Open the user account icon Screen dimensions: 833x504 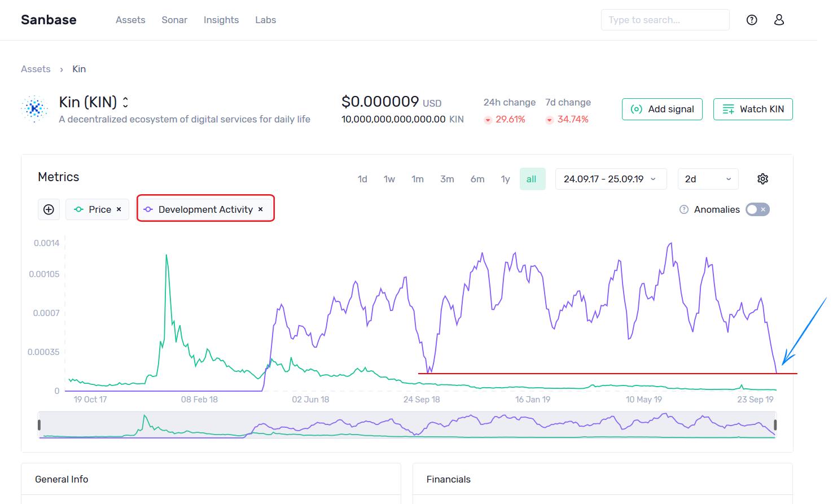click(x=779, y=20)
